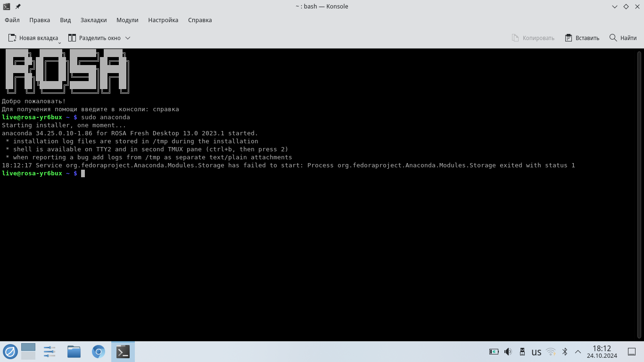This screenshot has width=644, height=362.
Task: Launch the Chromium browser from the taskbar
Action: (x=99, y=352)
